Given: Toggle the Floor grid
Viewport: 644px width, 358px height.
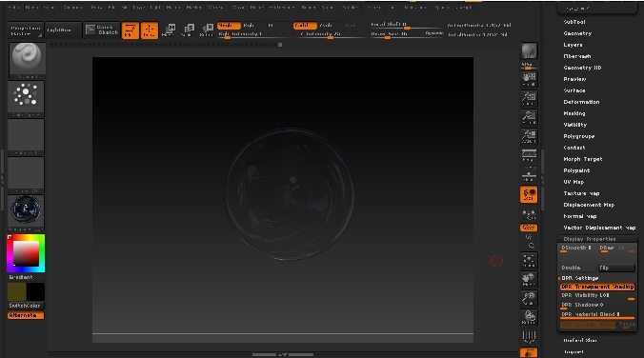Looking at the screenshot, I should coord(529,175).
